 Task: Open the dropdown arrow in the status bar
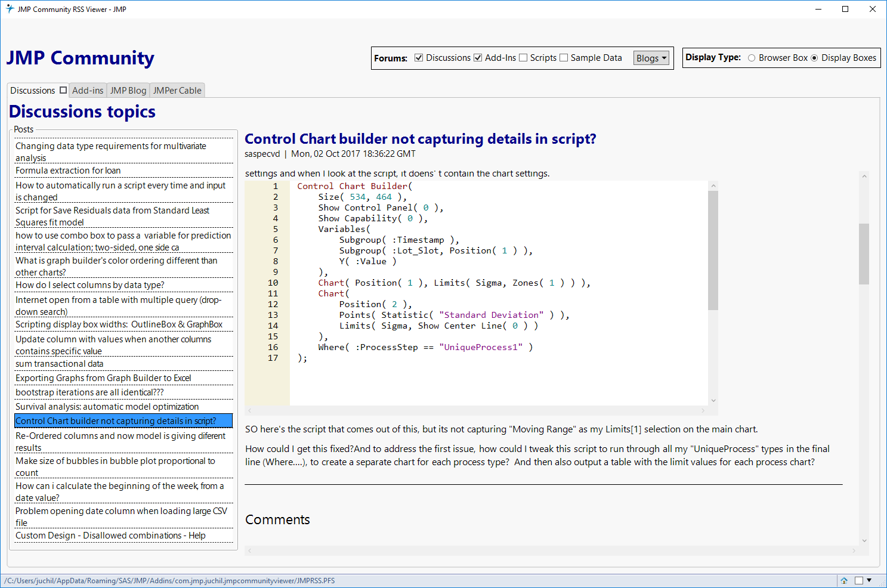(869, 580)
